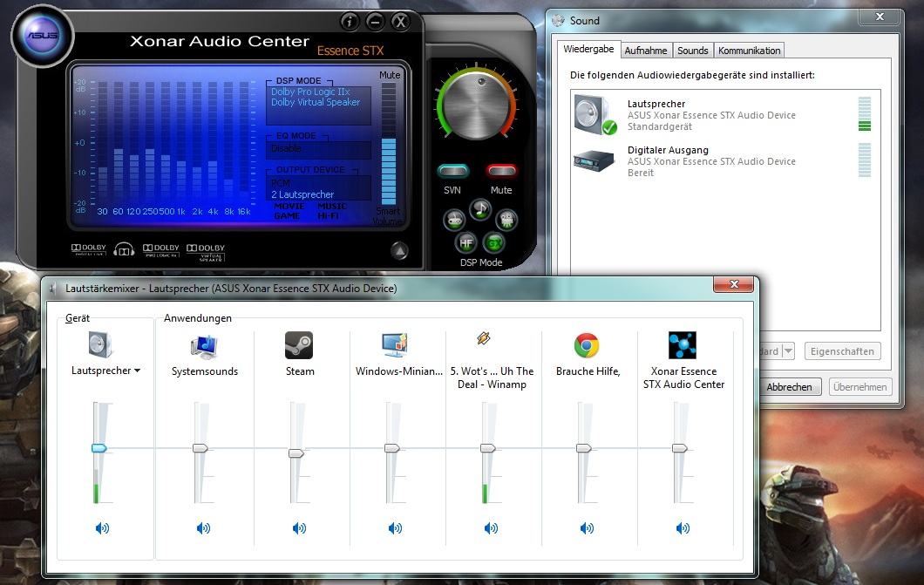Screen dimensions: 924x585
Task: Click the Xonar Essence STX Audio Center mixer icon
Action: tap(683, 345)
